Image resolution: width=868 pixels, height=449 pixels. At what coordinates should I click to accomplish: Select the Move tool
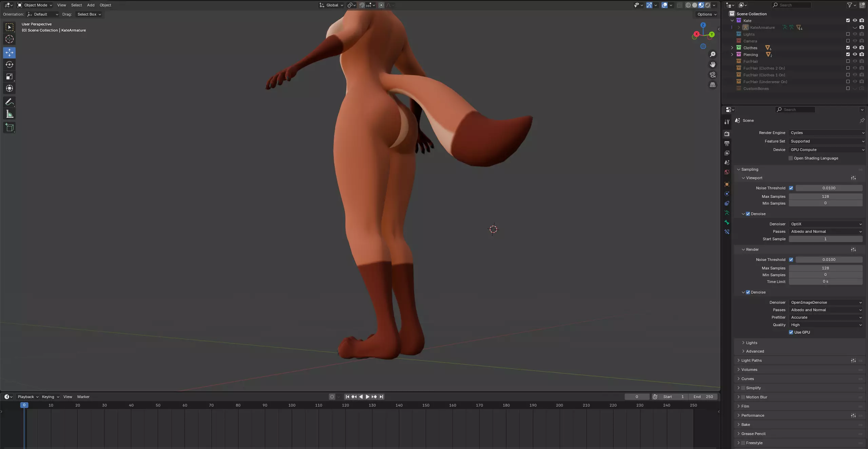(x=9, y=53)
